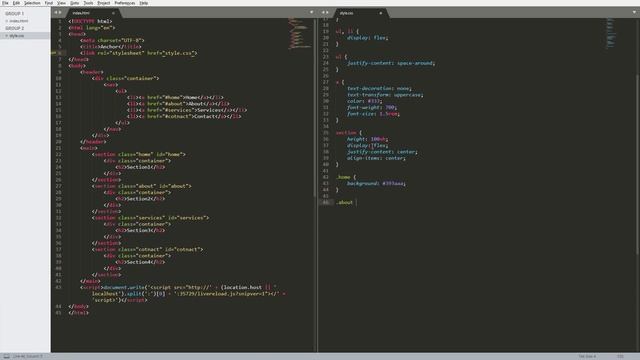
Task: Click the left pane minimap
Action: pyautogui.click(x=300, y=33)
